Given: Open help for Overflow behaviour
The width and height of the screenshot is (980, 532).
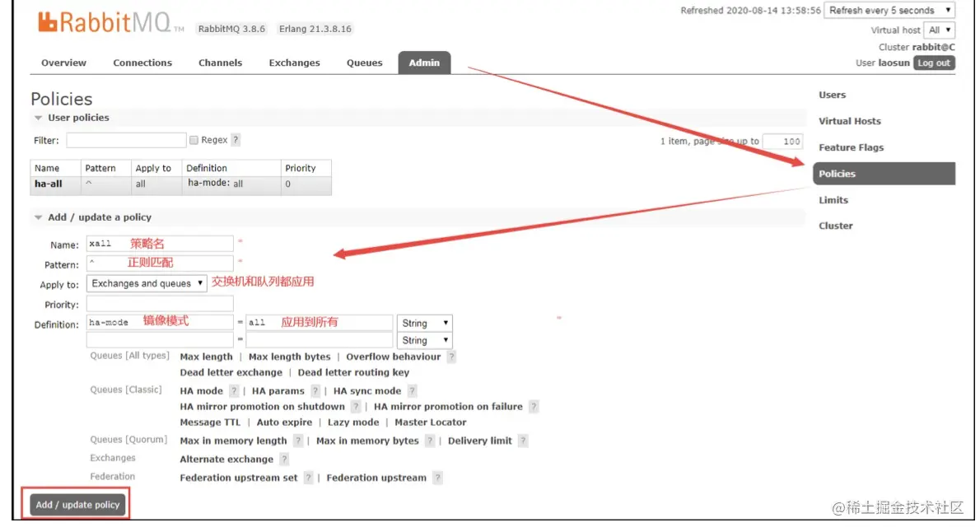Looking at the screenshot, I should (451, 357).
